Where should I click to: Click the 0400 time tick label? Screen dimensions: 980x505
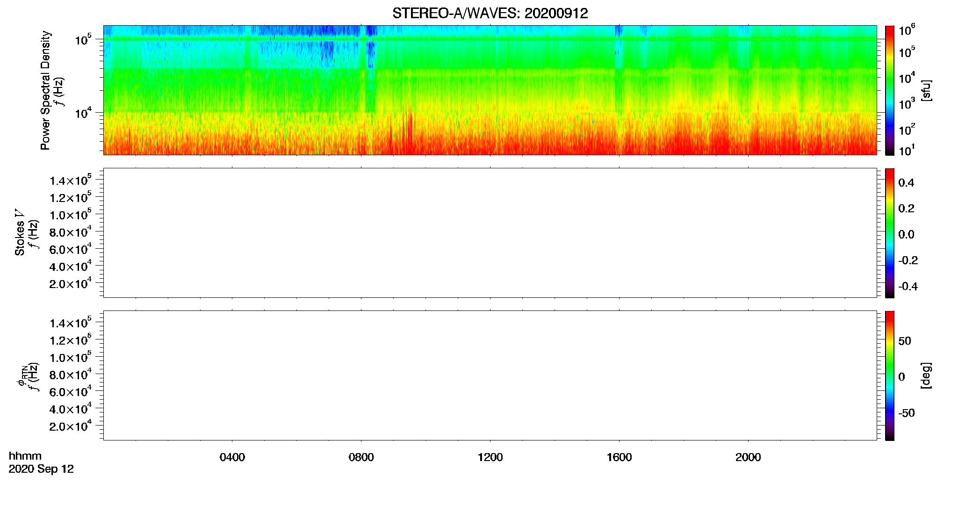232,457
